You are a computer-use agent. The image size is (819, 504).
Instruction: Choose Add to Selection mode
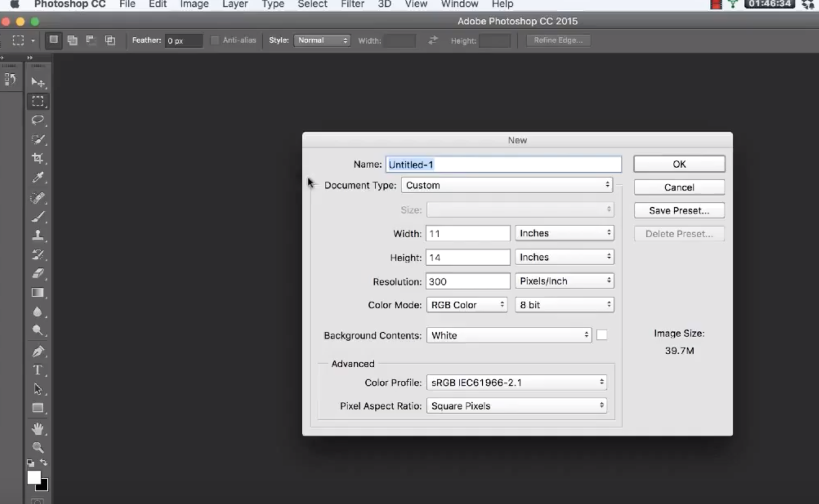point(72,40)
